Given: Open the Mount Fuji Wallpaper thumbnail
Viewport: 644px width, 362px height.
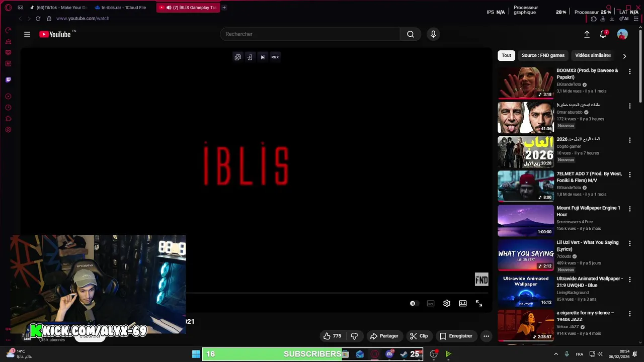Looking at the screenshot, I should [x=526, y=220].
